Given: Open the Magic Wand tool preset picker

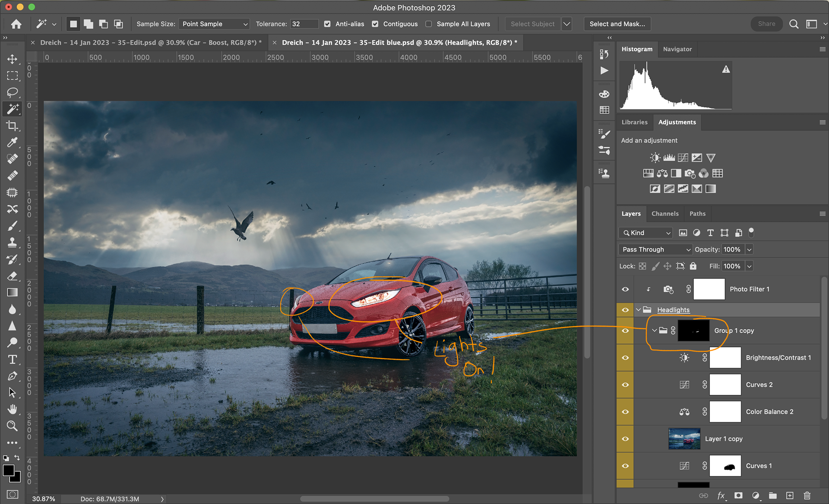Looking at the screenshot, I should click(x=54, y=24).
